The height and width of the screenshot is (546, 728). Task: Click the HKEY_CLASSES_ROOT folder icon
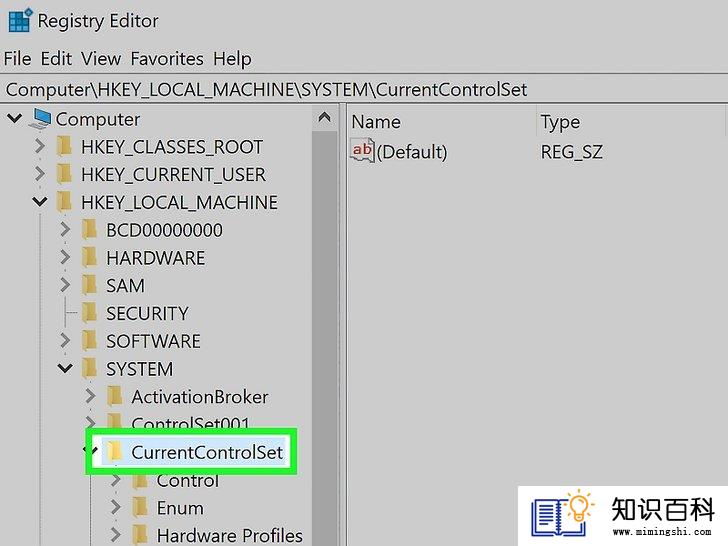click(x=65, y=147)
